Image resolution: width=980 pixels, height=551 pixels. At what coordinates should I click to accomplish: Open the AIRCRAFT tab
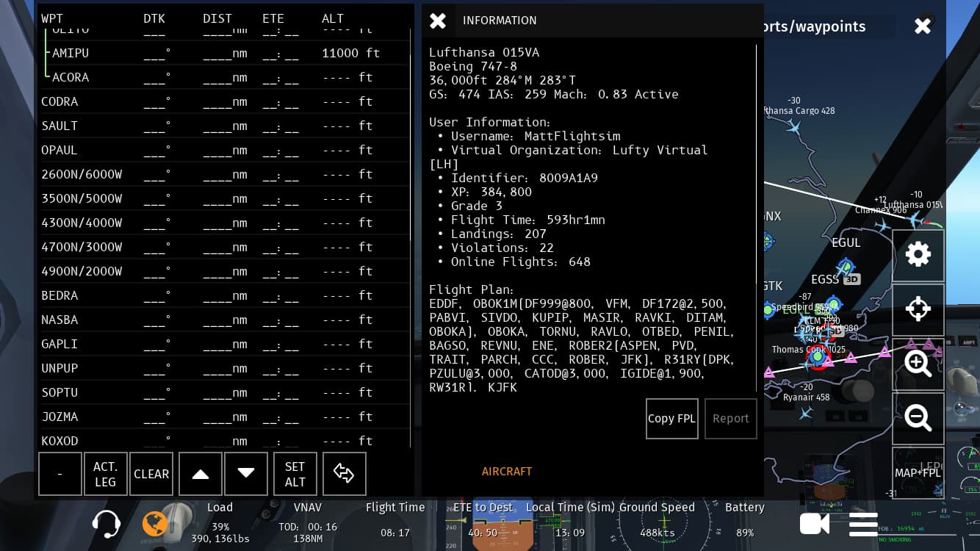pos(507,472)
